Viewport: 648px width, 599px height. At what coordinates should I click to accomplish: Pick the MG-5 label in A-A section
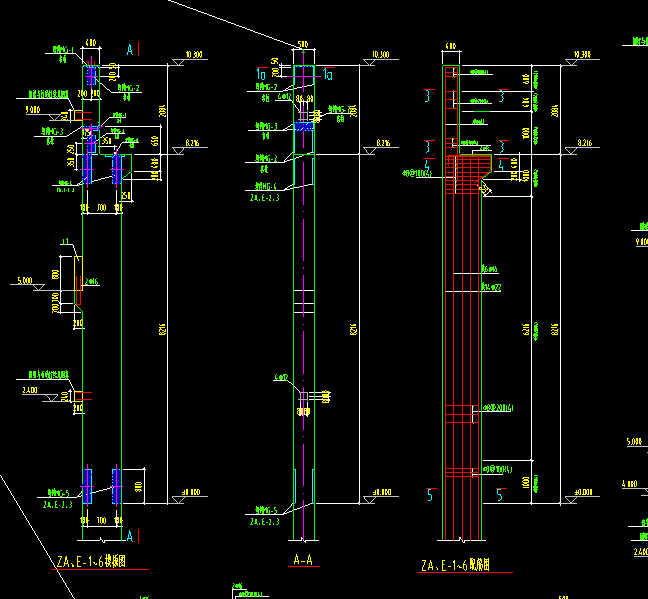pos(267,510)
